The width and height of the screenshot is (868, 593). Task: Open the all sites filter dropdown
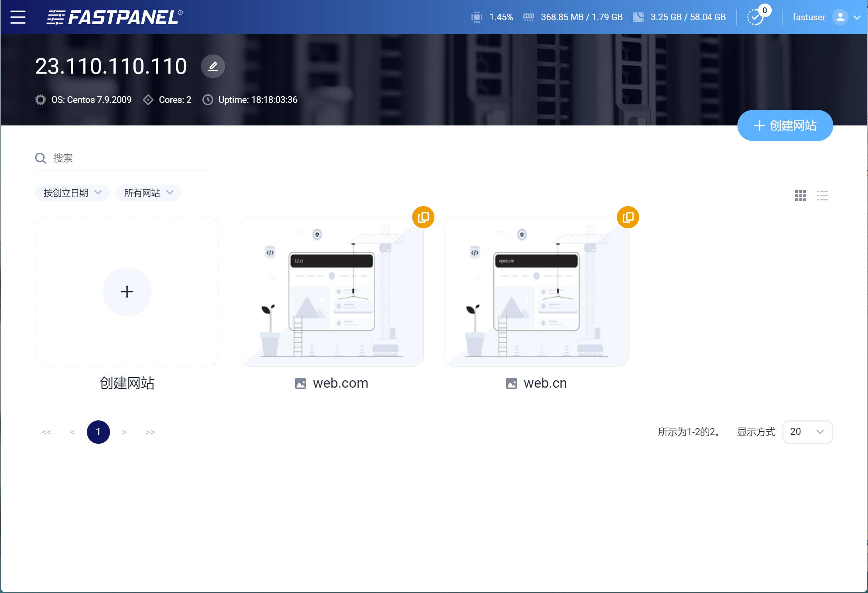point(148,193)
